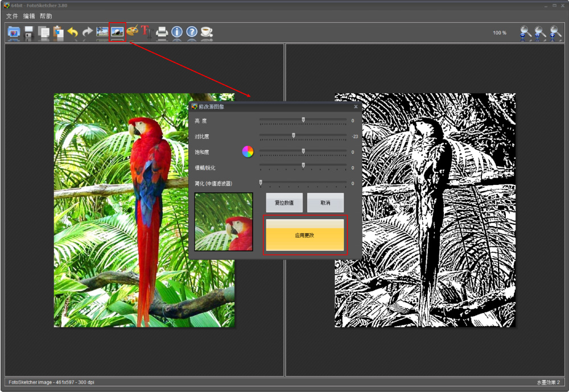Click the 饱和度 label text
569x392 pixels.
(202, 152)
